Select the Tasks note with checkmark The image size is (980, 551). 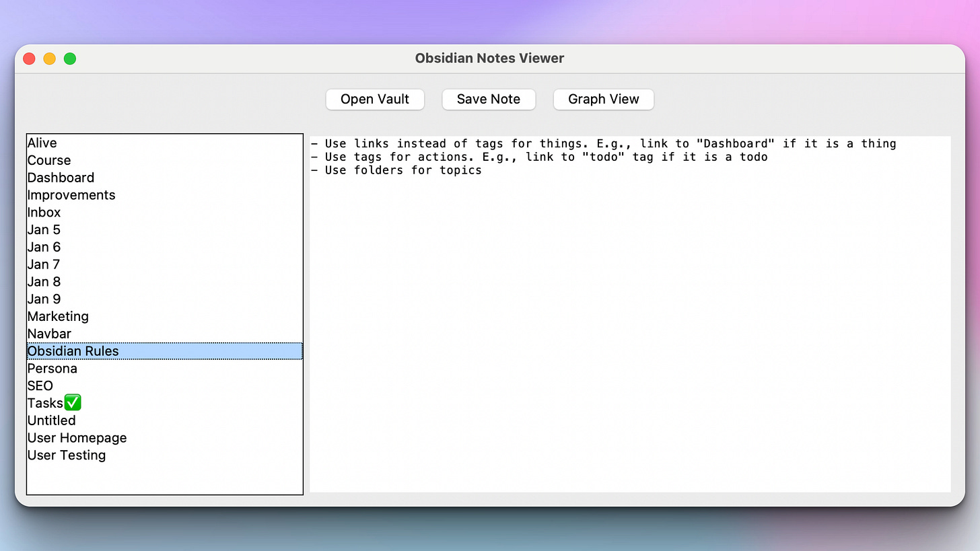pyautogui.click(x=165, y=403)
